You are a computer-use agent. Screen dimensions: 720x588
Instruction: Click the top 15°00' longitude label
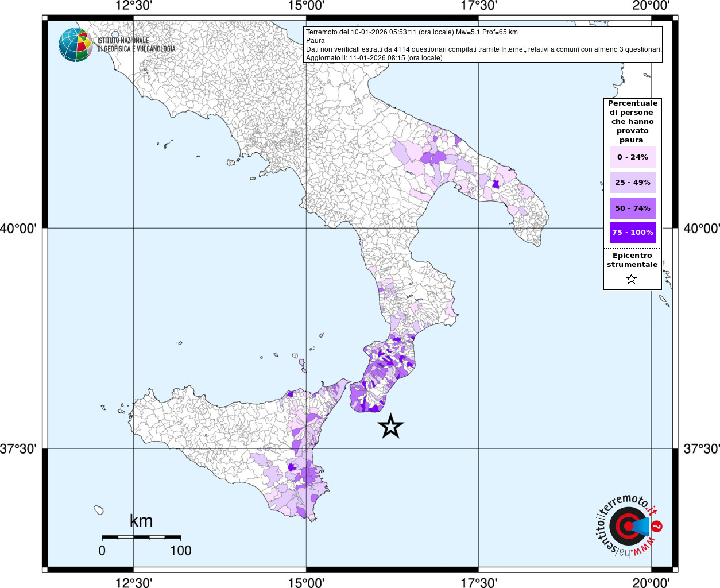pos(306,6)
